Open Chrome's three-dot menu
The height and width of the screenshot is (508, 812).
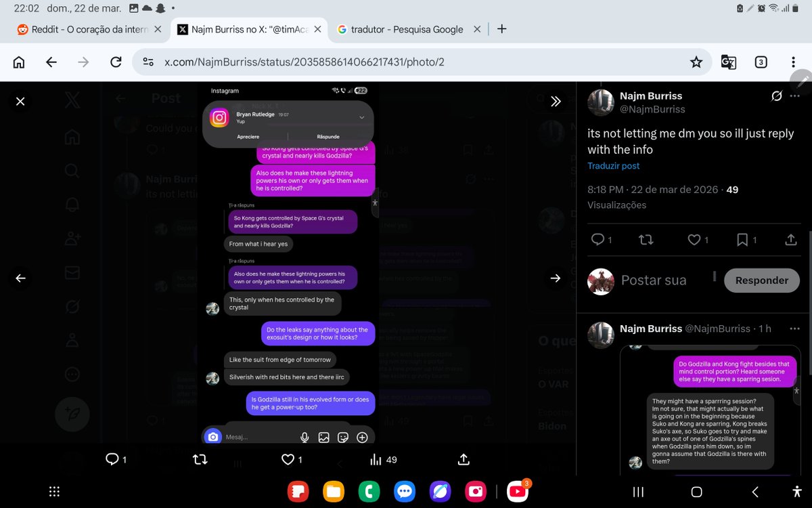pos(793,62)
